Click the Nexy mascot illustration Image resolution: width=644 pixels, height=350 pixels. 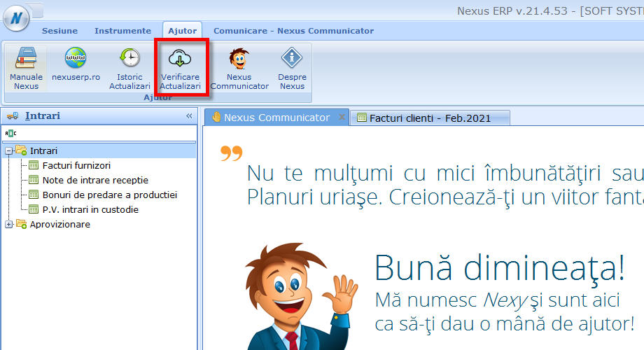click(x=302, y=296)
